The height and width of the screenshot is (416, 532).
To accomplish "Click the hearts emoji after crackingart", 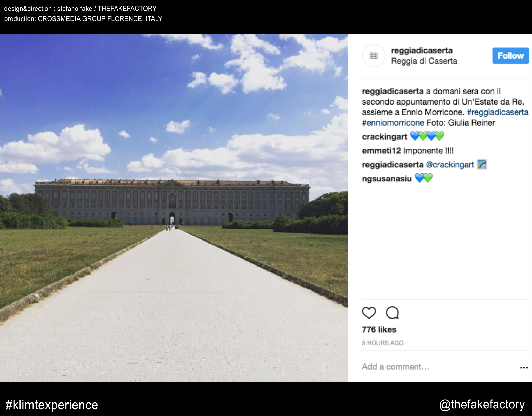I will point(427,136).
